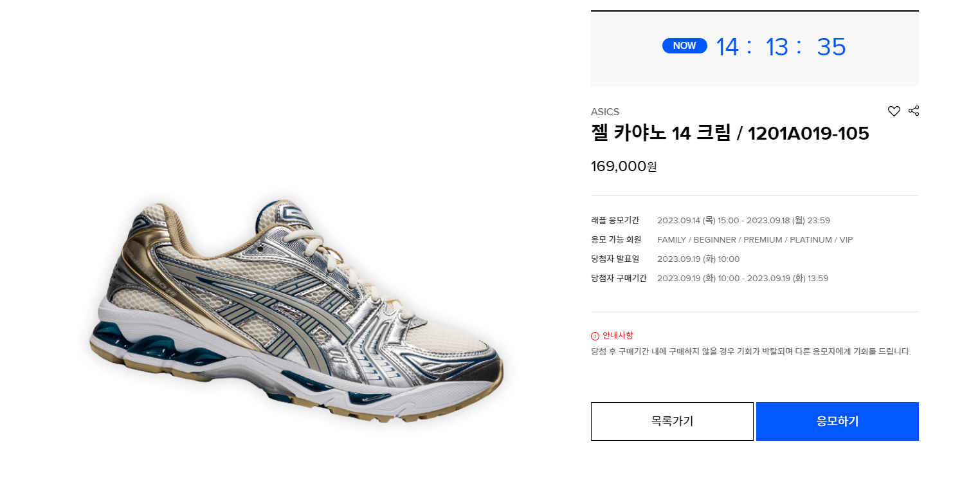The height and width of the screenshot is (500, 980).
Task: Click the winner announcement date 2023.09.19 (화) 10:00
Action: tap(698, 259)
